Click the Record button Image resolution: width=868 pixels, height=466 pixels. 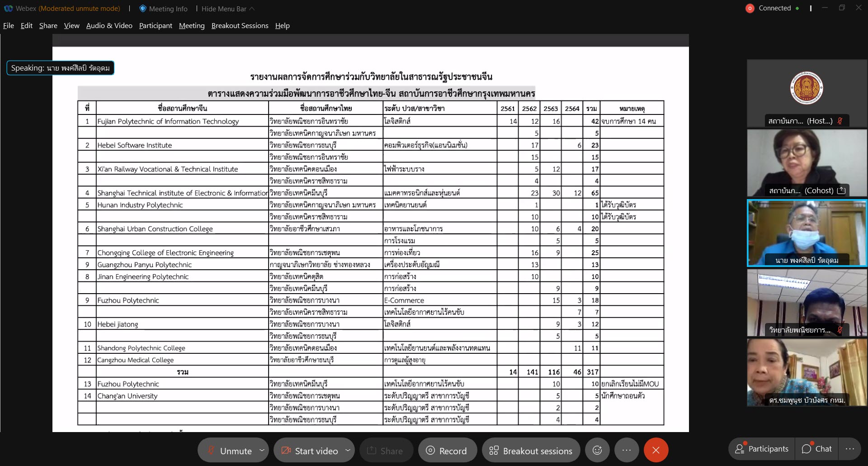[x=447, y=451]
